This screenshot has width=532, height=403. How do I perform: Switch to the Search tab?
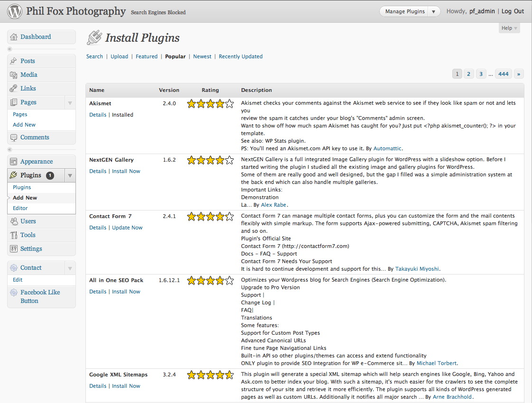[94, 56]
